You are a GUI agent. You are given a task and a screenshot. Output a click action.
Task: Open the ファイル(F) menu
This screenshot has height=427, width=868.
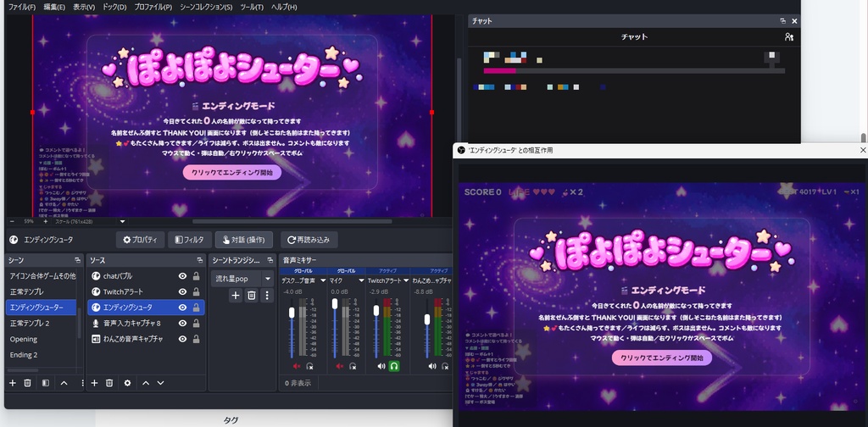pos(21,7)
